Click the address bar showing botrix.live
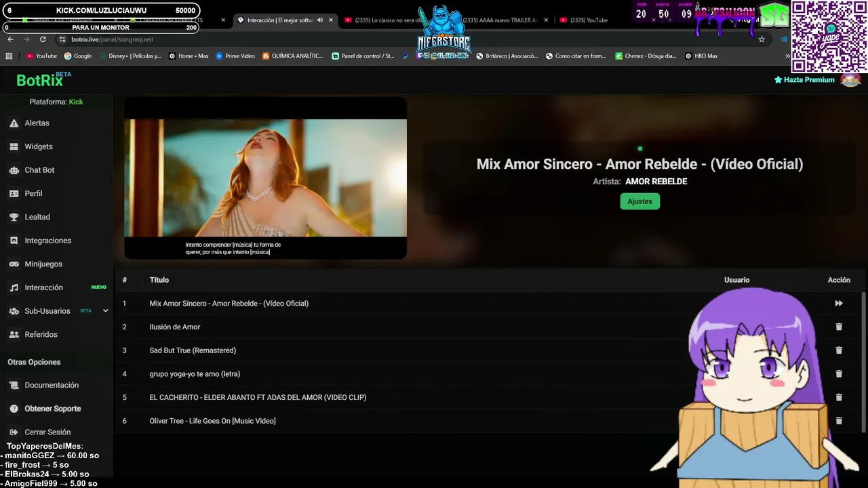 pyautogui.click(x=407, y=39)
